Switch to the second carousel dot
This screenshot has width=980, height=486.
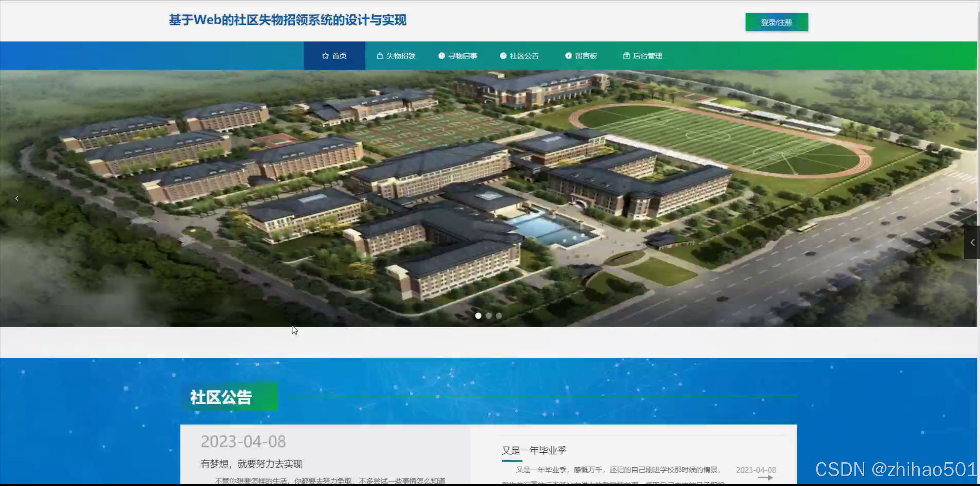489,316
